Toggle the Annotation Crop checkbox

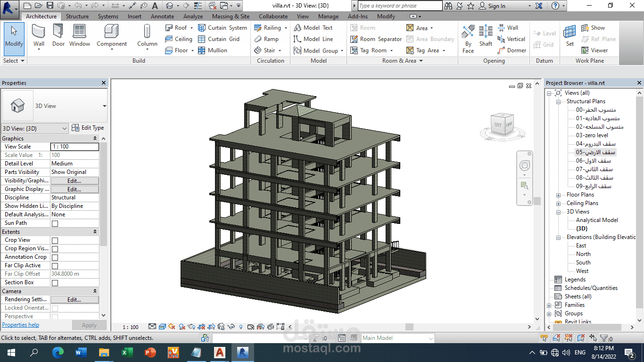click(x=55, y=257)
